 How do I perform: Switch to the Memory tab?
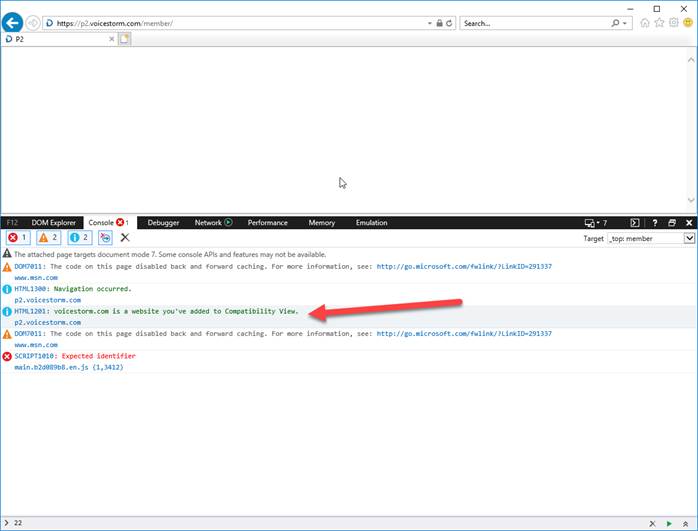pyautogui.click(x=321, y=223)
